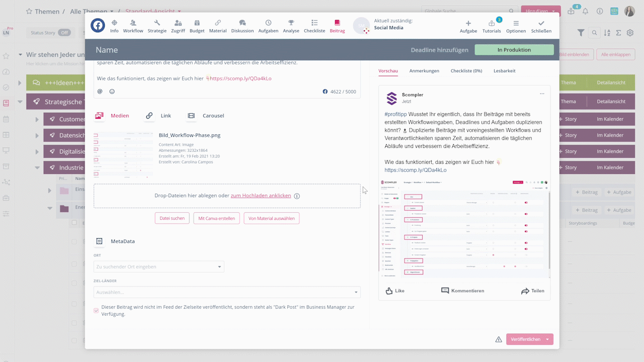The height and width of the screenshot is (362, 644).
Task: Click the warning triangle icon
Action: tap(499, 339)
